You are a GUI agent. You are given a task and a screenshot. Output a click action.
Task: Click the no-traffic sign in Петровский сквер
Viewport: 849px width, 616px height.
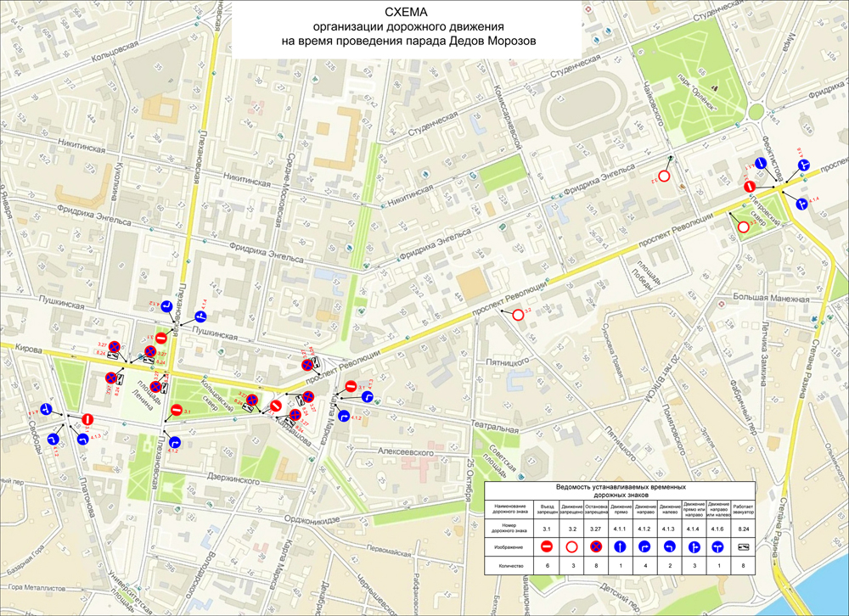tap(744, 227)
